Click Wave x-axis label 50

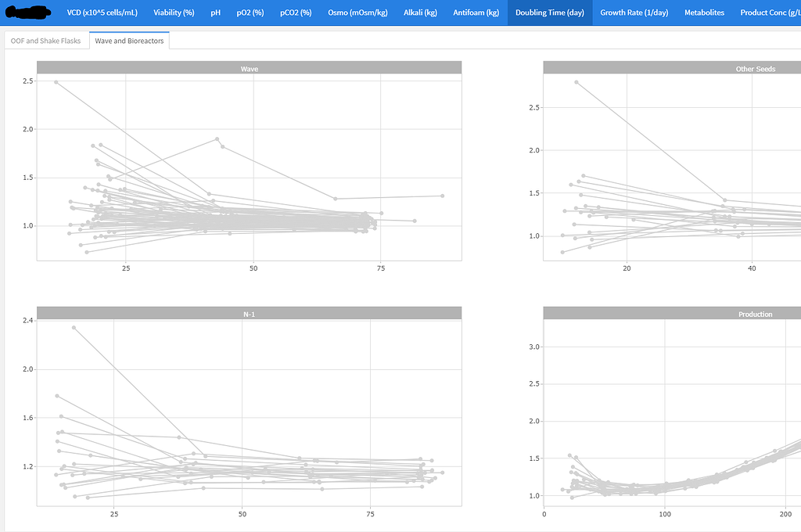(253, 268)
